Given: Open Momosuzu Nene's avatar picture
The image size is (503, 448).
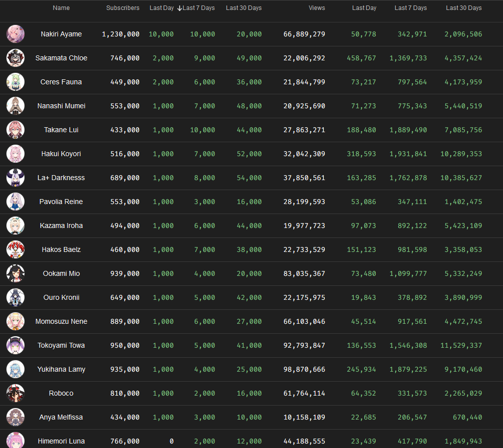Looking at the screenshot, I should (15, 321).
